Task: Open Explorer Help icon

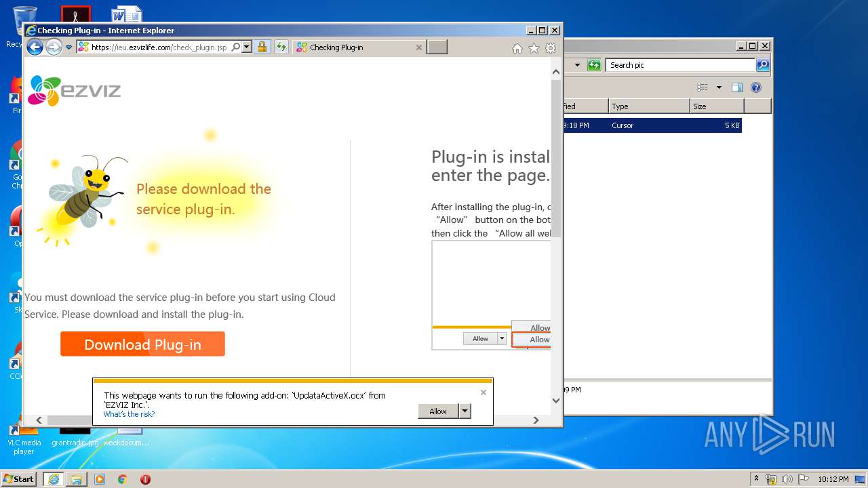Action: [x=756, y=87]
